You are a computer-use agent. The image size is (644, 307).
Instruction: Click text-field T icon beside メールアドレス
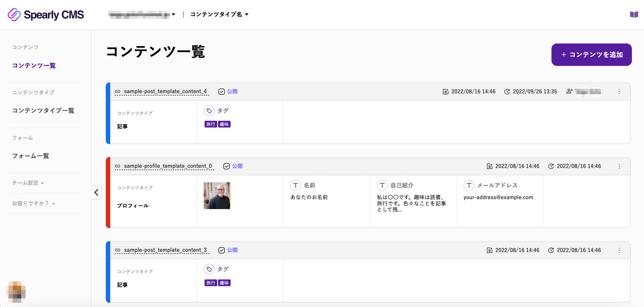pyautogui.click(x=469, y=185)
